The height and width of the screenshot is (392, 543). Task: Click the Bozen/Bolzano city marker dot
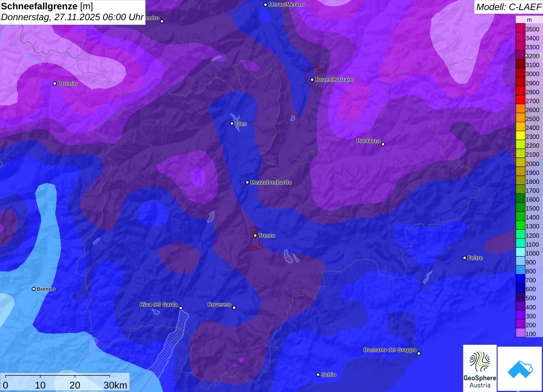[312, 79]
